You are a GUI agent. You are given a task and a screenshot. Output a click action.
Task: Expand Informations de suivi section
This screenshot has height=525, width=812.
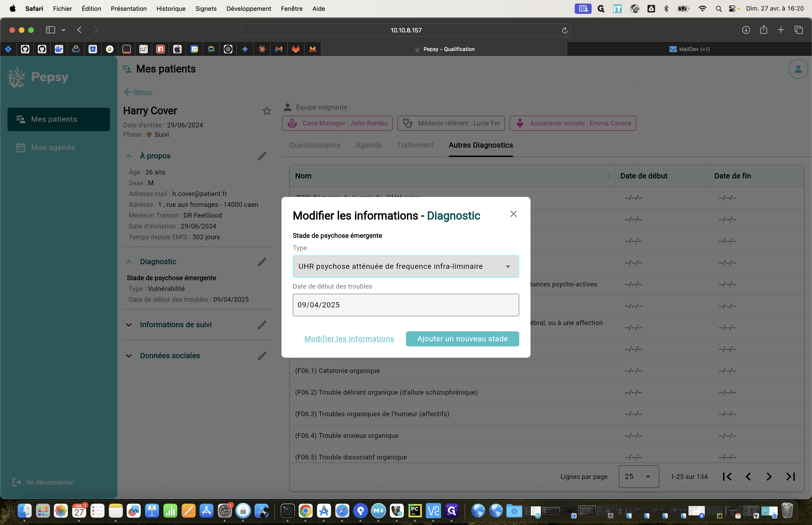click(129, 325)
